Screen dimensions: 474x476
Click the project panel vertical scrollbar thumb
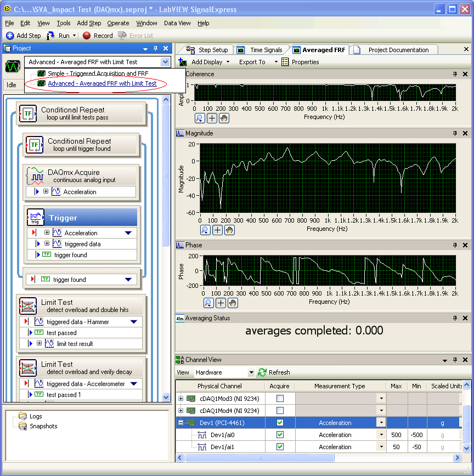pos(166,175)
